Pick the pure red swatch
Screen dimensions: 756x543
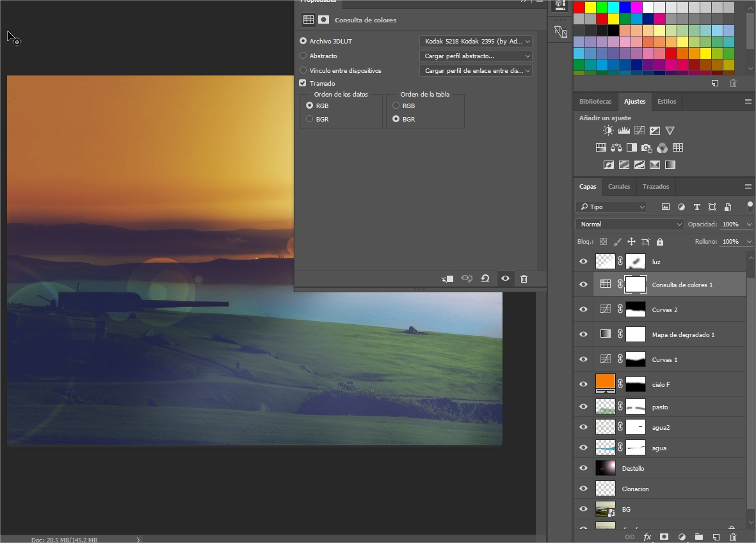click(x=579, y=7)
